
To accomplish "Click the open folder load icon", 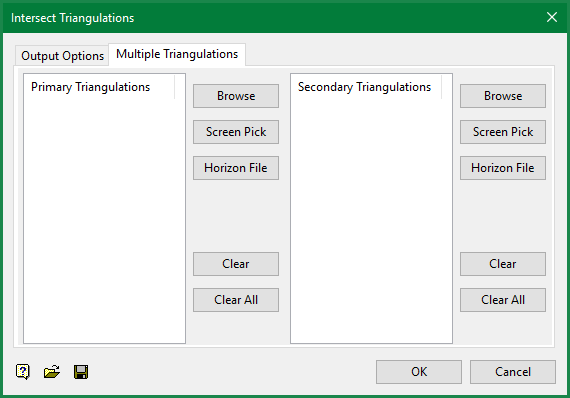I will click(x=52, y=372).
